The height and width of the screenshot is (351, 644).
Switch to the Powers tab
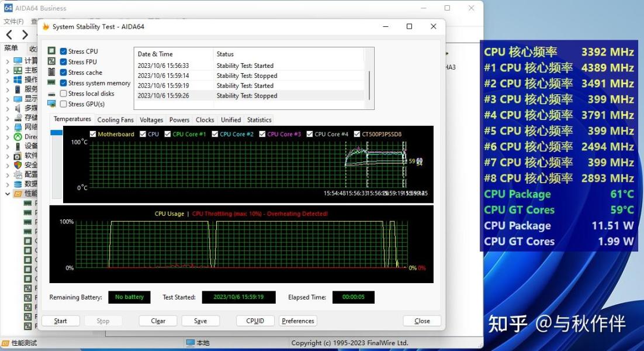(x=179, y=120)
